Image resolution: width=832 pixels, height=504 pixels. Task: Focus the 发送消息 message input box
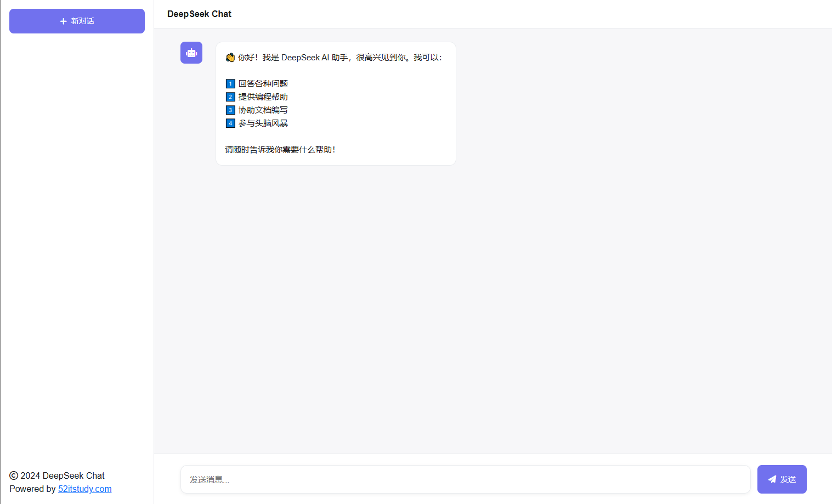pos(465,479)
